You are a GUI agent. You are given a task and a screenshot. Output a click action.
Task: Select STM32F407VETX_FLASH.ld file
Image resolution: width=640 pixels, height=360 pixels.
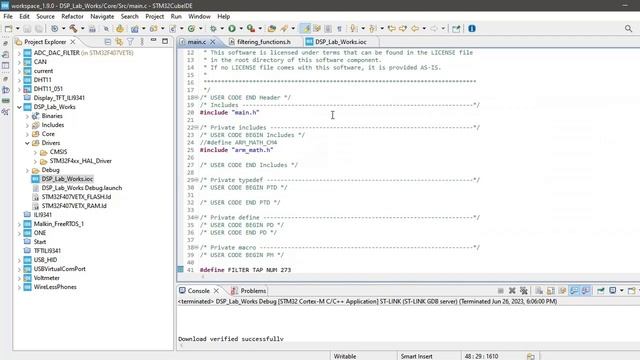pyautogui.click(x=76, y=197)
